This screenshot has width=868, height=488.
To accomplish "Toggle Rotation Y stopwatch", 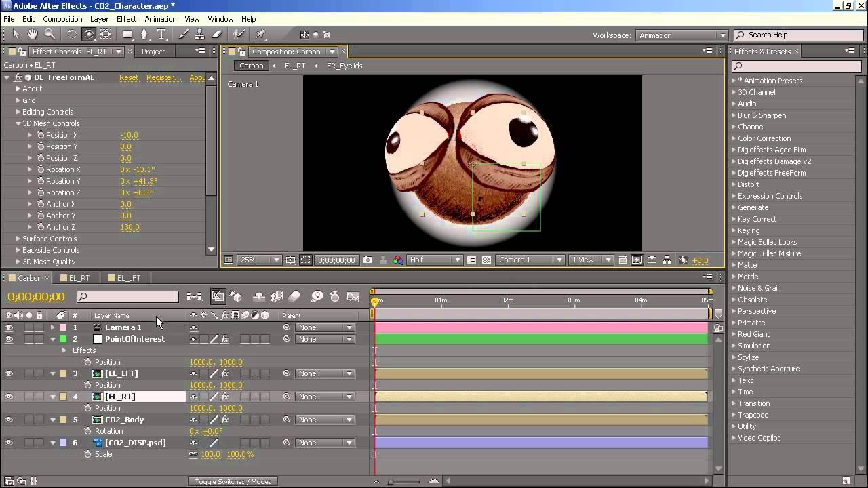I will (41, 181).
